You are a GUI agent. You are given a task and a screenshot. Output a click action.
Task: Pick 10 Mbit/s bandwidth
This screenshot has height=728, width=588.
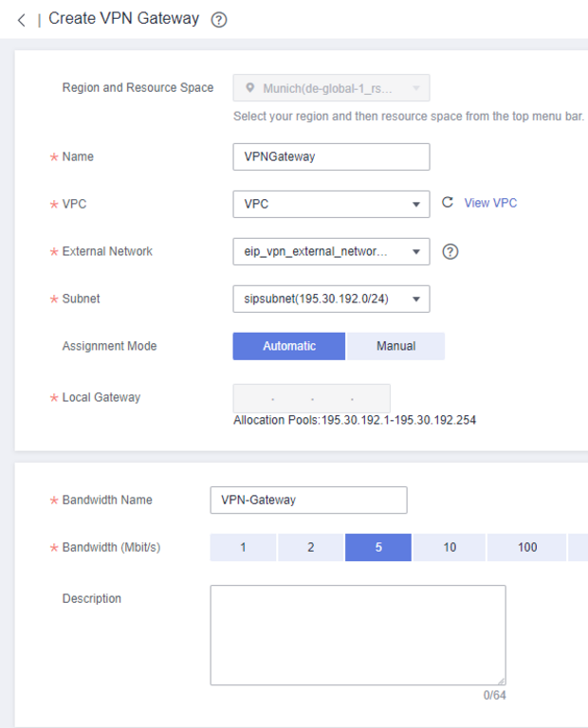[450, 548]
